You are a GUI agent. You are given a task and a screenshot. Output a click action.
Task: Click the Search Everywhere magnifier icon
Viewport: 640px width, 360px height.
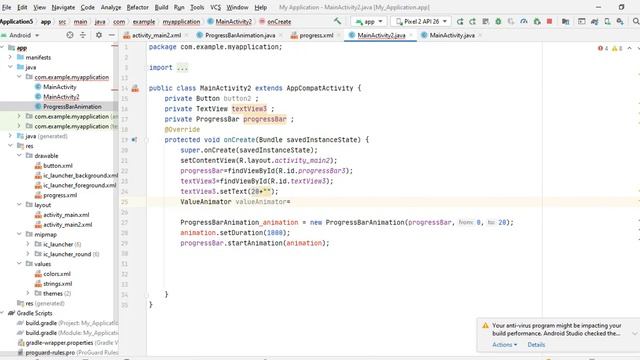(x=636, y=21)
